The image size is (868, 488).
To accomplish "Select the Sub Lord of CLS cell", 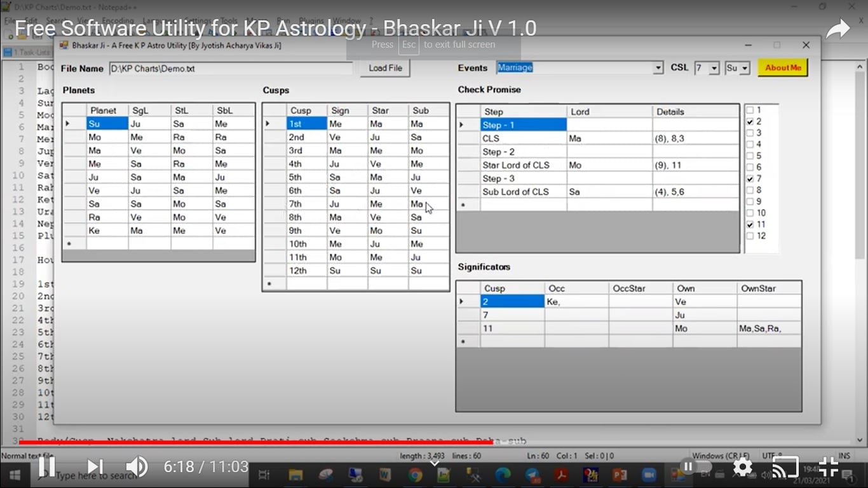I will (x=524, y=192).
